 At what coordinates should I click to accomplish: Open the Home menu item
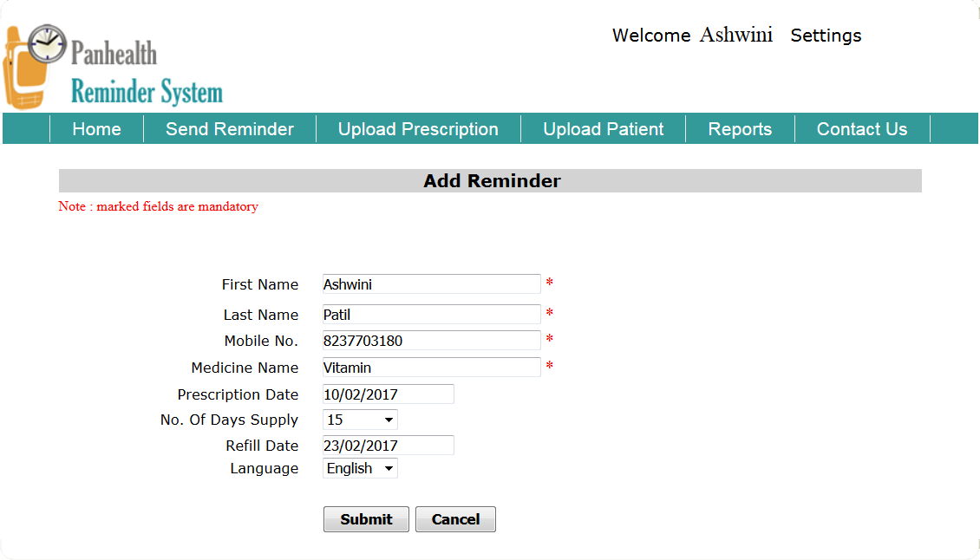tap(96, 129)
